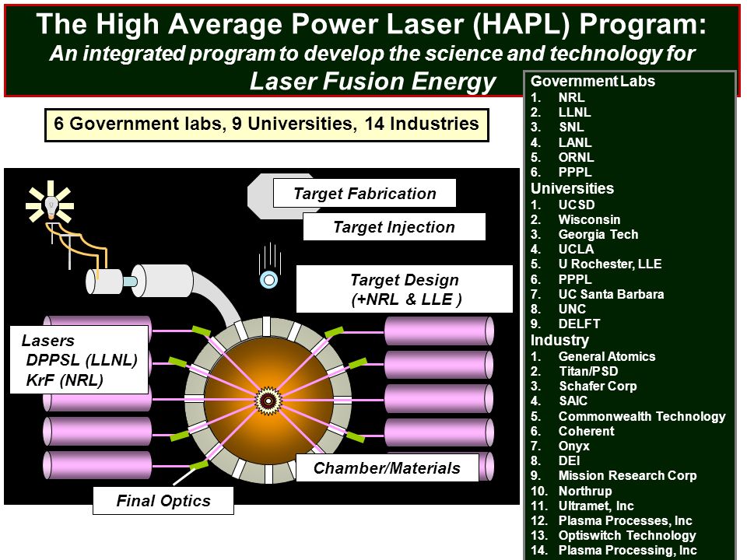747x560 pixels.
Task: Click 'DEI' in the Industry list
Action: [x=570, y=460]
